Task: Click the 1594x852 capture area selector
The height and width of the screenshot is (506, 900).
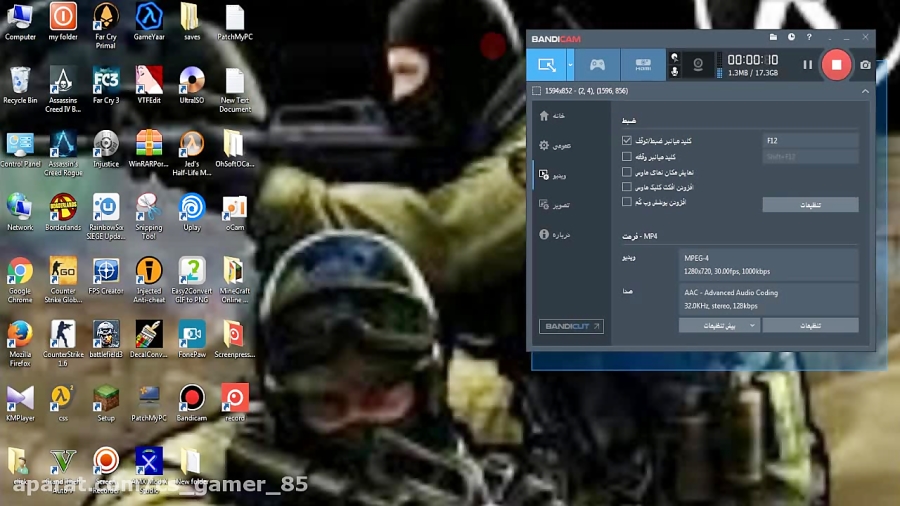Action: click(x=580, y=91)
